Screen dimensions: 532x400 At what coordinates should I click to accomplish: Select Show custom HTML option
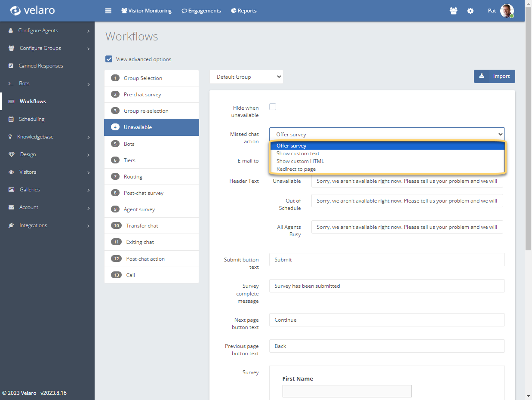300,161
